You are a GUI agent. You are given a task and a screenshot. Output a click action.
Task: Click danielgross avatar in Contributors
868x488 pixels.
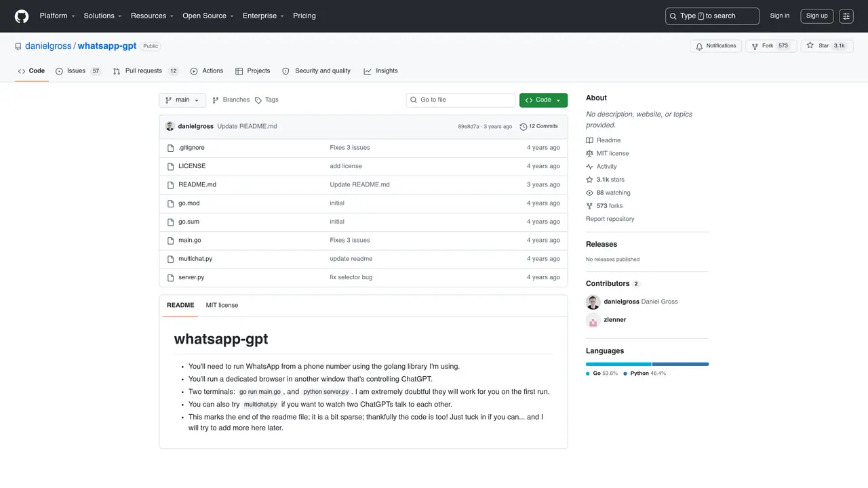point(593,302)
